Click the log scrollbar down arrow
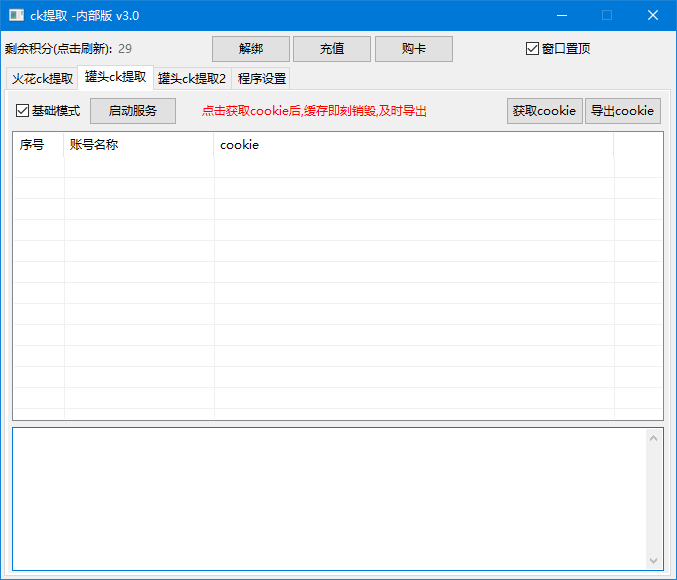Viewport: 677px width, 580px height. coord(655,561)
